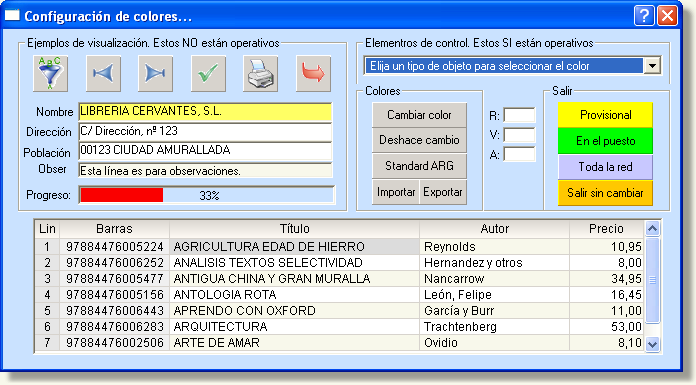696x385 pixels.
Task: Select title ANTIGUA CHINA Y GRAN MURALLA
Action: [x=294, y=278]
